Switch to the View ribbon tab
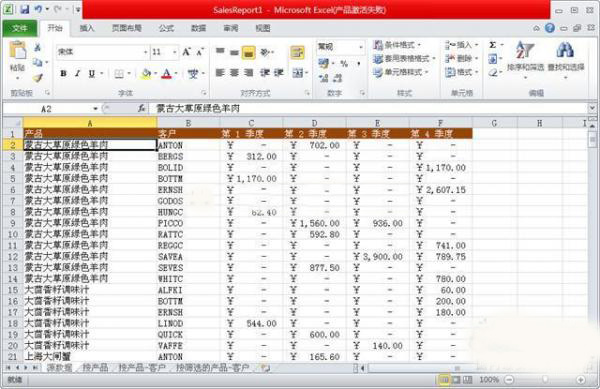 (262, 28)
